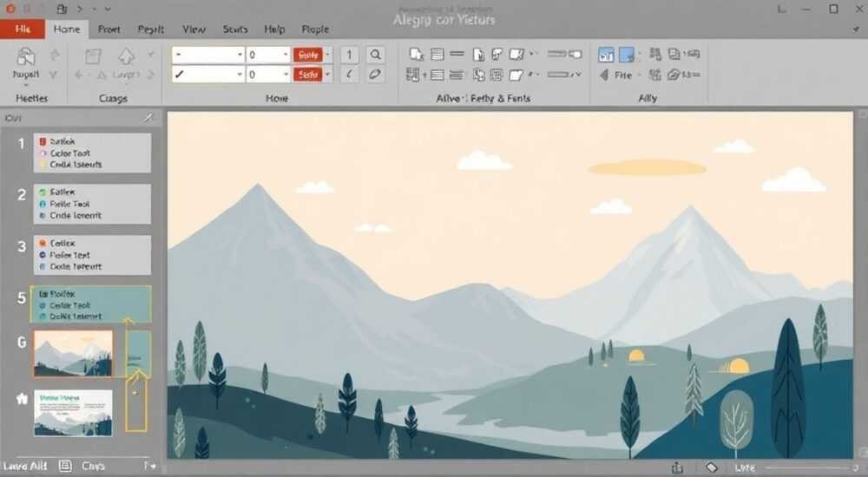Click the top red button next to size box
Screen dimensions: 868x477
click(x=308, y=55)
